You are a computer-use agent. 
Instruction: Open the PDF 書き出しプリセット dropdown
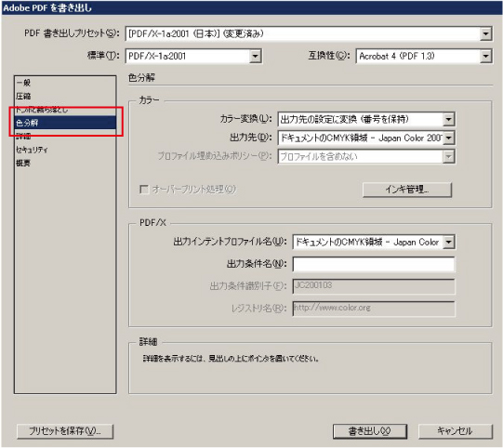click(309, 33)
